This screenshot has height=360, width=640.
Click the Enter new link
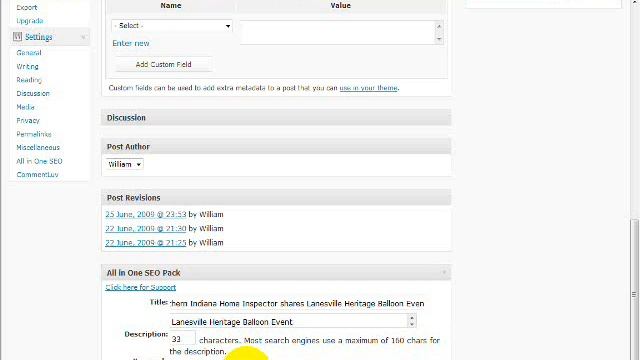point(131,43)
